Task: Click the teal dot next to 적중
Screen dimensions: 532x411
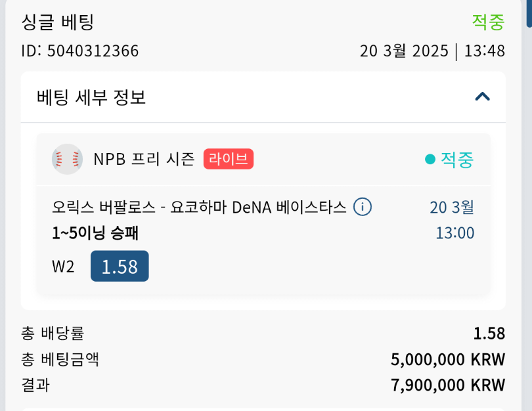Action: 430,160
